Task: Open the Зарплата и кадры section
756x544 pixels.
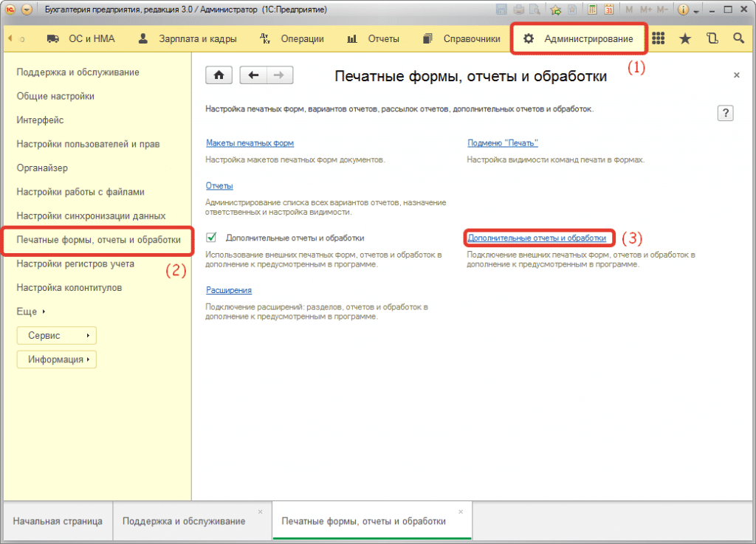Action: pyautogui.click(x=189, y=39)
